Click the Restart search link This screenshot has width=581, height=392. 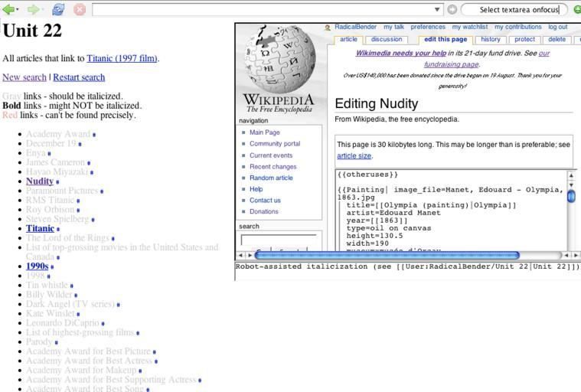79,77
